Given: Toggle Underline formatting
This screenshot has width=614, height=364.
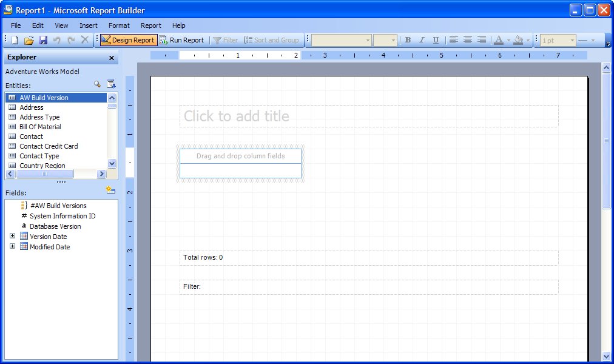Looking at the screenshot, I should (x=436, y=40).
